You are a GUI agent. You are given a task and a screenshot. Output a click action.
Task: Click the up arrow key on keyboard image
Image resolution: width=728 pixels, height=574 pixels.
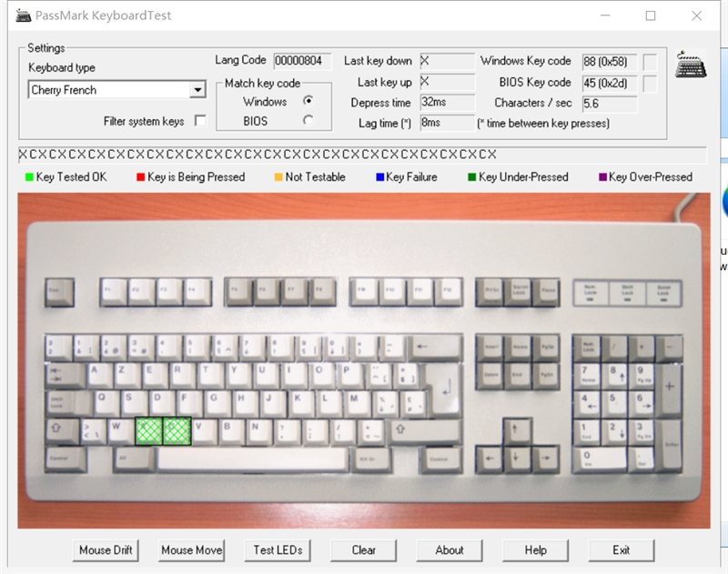click(517, 430)
